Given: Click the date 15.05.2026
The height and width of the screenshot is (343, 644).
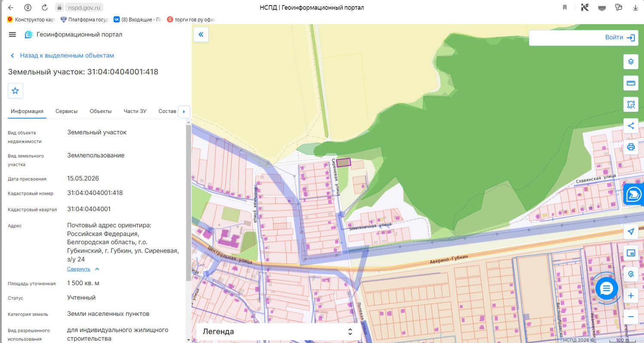Looking at the screenshot, I should [x=83, y=178].
